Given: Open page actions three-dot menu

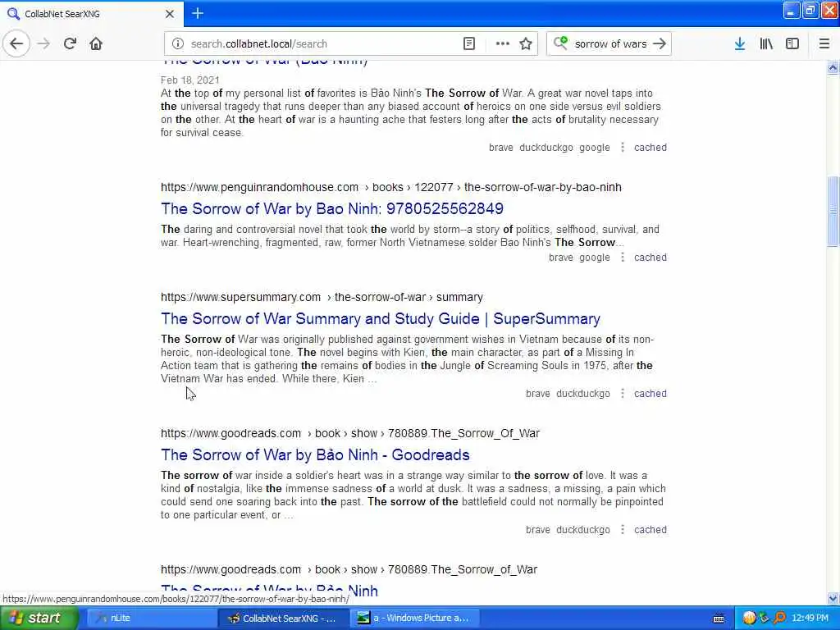Looking at the screenshot, I should click(503, 44).
